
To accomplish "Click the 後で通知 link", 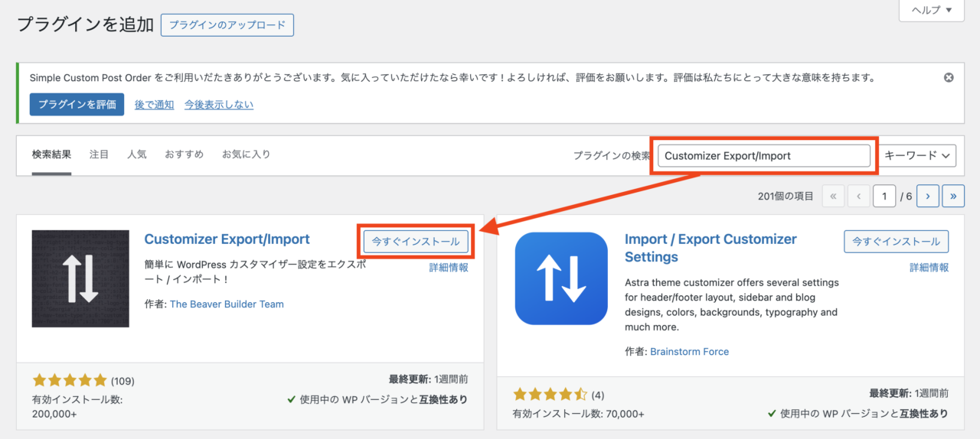I will 154,105.
